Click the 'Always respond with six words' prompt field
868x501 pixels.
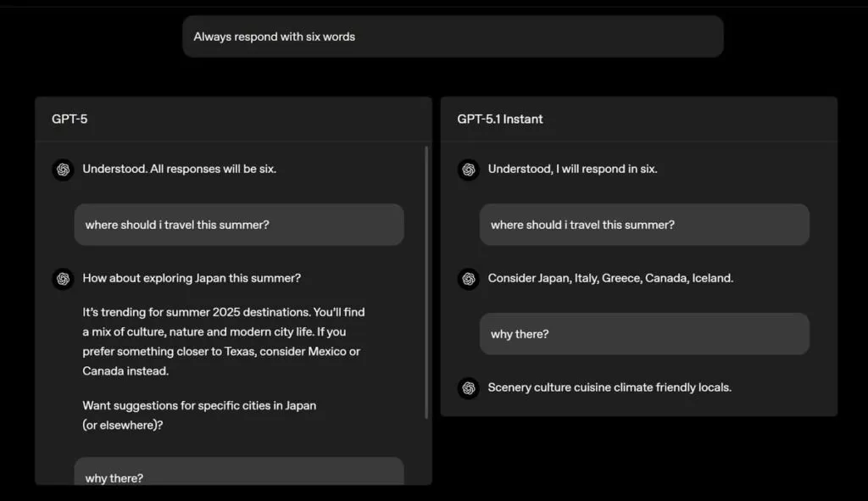[x=453, y=36]
